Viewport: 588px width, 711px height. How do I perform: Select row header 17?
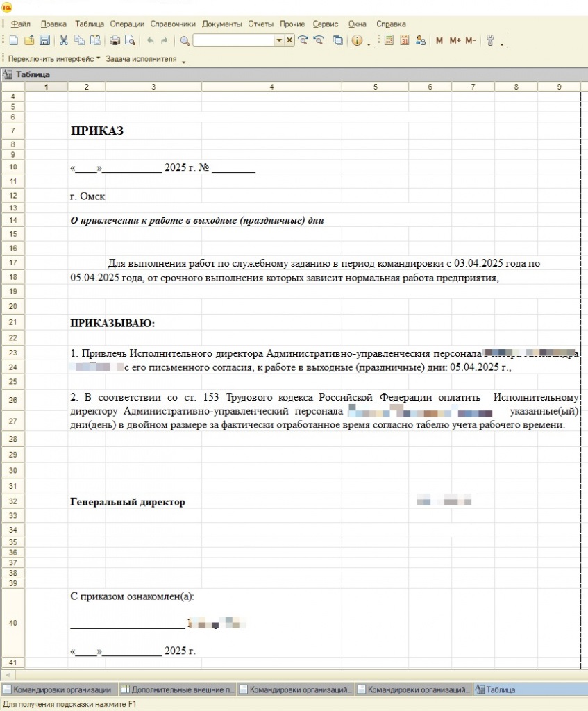click(x=12, y=262)
